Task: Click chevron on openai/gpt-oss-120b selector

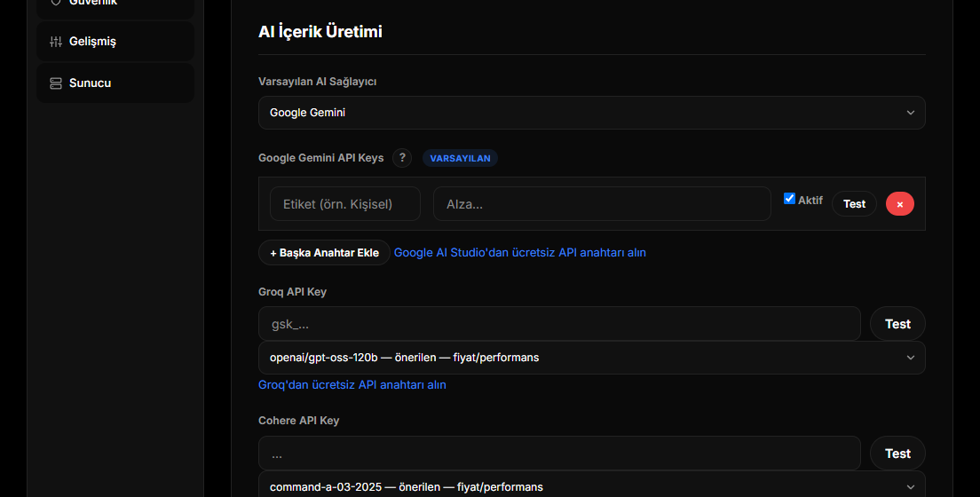Action: point(910,358)
